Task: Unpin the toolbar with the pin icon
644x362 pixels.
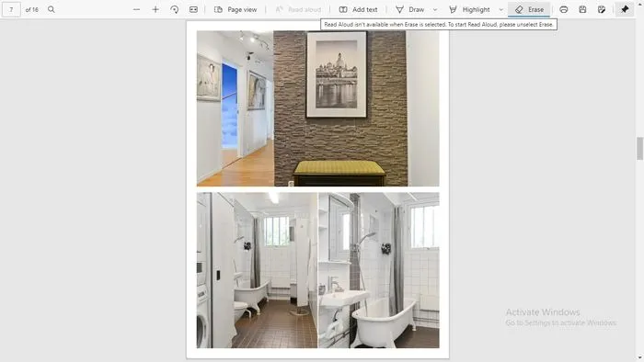Action: click(625, 9)
